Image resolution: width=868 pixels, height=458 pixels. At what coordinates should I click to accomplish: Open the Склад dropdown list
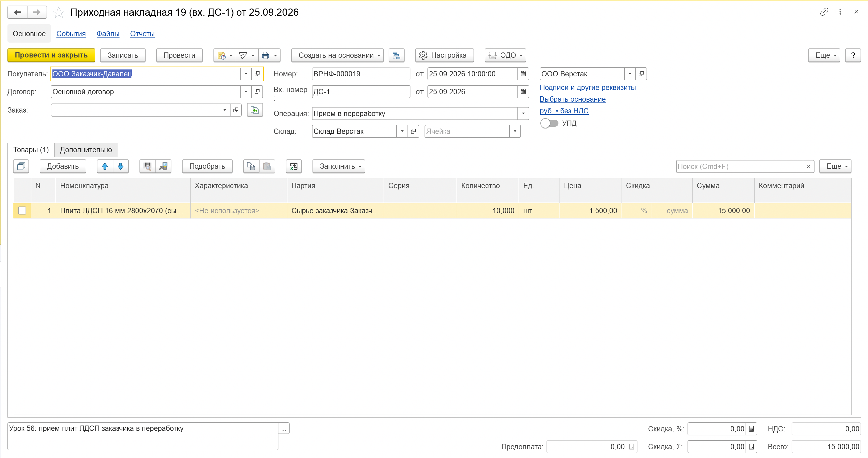[402, 131]
